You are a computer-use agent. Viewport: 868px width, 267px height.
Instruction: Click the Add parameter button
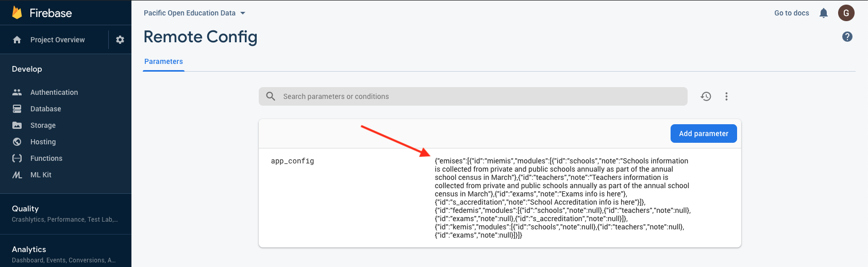point(704,133)
